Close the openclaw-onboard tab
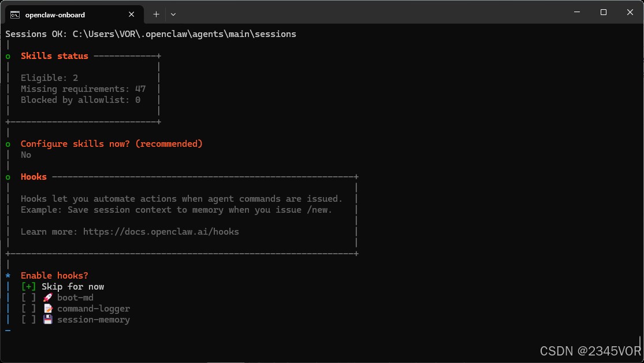Viewport: 644px width, 363px height. (135, 14)
